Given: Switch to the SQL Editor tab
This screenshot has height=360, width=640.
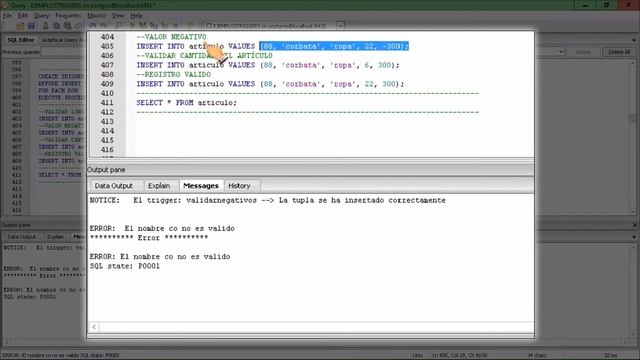Looking at the screenshot, I should click(20, 40).
